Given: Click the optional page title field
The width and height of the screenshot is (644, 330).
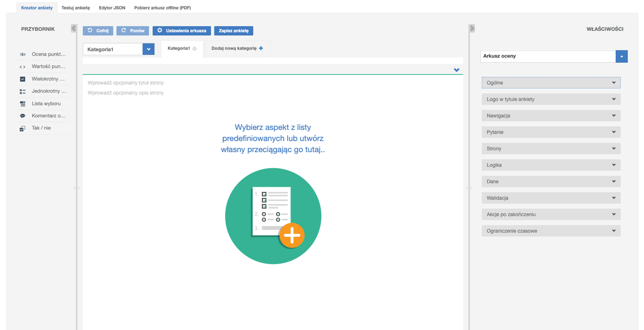Looking at the screenshot, I should 186,83.
